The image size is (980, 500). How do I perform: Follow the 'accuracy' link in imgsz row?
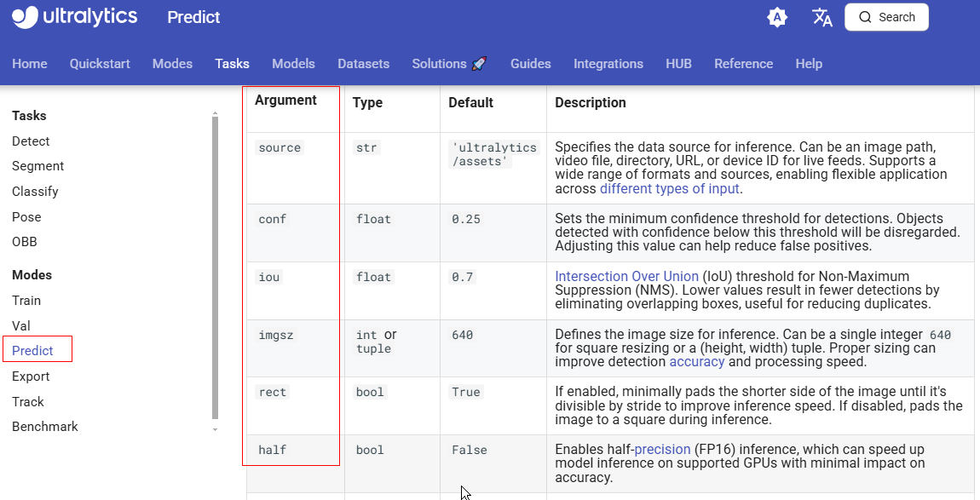click(x=697, y=362)
